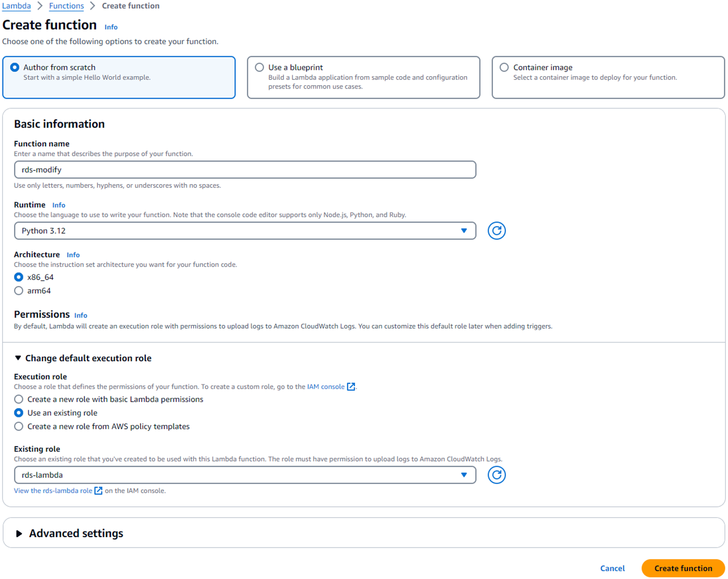Click external link icon after rds-lambda role

tap(98, 490)
